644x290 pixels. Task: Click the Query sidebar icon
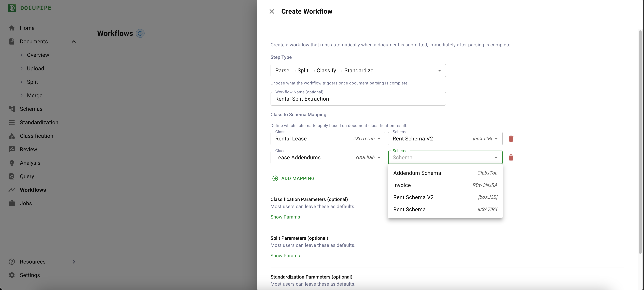(x=12, y=177)
